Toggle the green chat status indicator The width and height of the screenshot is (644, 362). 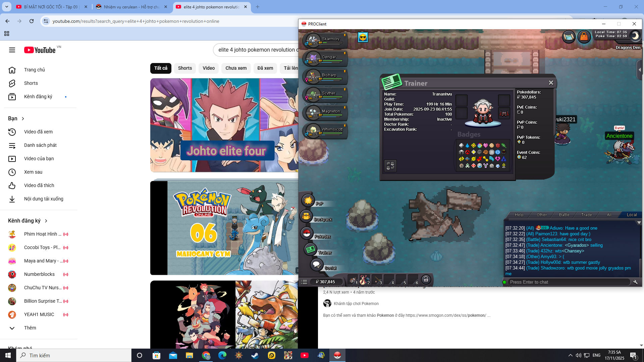[504, 282]
